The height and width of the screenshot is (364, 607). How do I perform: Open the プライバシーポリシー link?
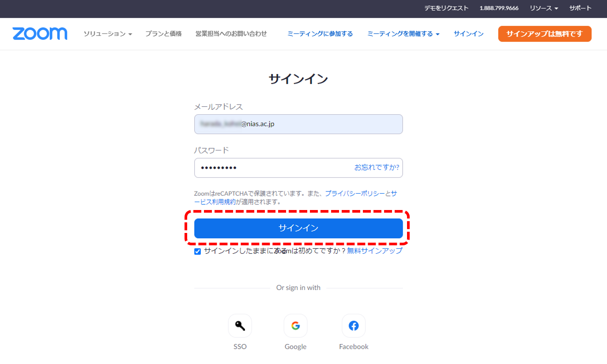point(355,193)
